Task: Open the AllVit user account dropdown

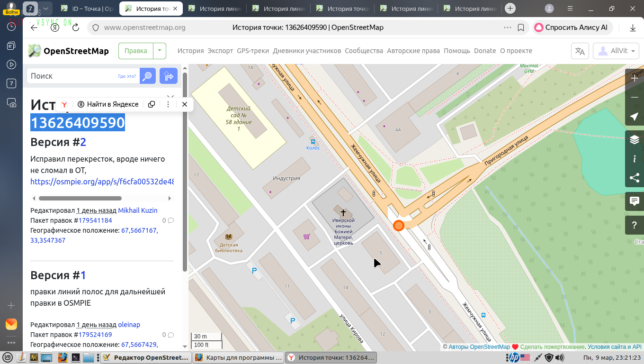Action: (616, 51)
